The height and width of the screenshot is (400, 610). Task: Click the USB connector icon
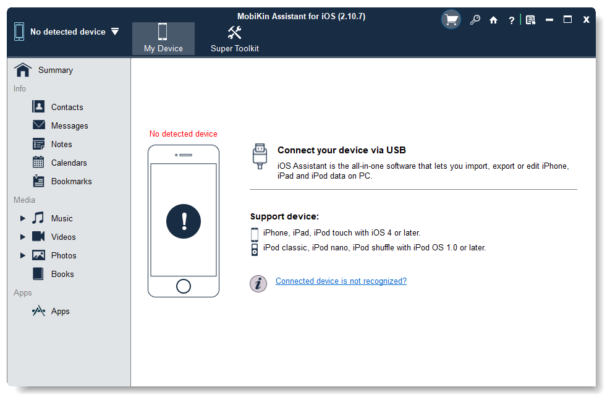[x=259, y=156]
